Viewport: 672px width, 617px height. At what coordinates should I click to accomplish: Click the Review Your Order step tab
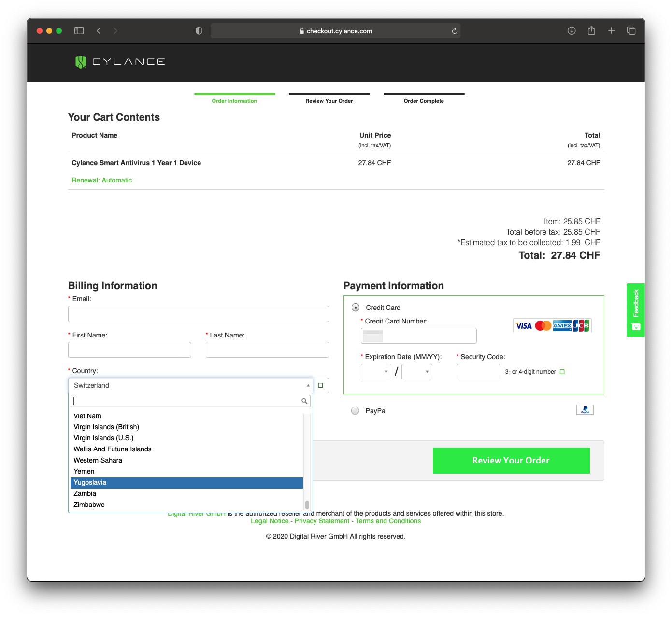pyautogui.click(x=329, y=98)
